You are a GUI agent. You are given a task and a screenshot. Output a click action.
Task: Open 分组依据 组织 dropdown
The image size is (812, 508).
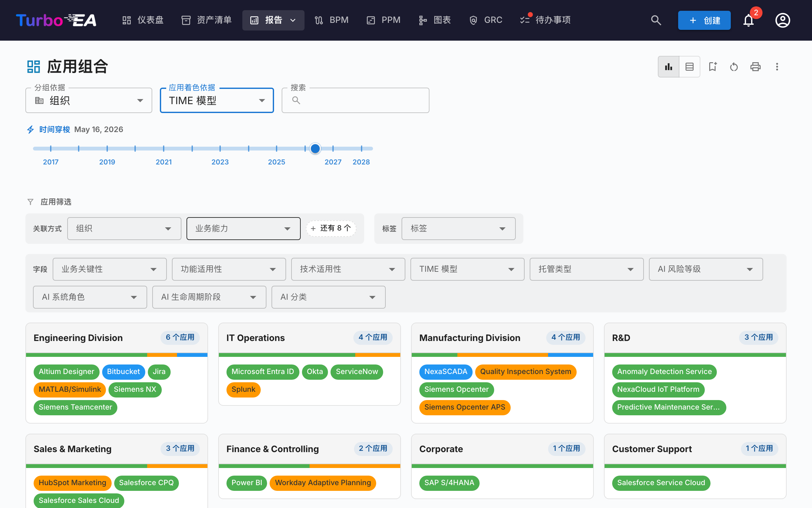(89, 100)
